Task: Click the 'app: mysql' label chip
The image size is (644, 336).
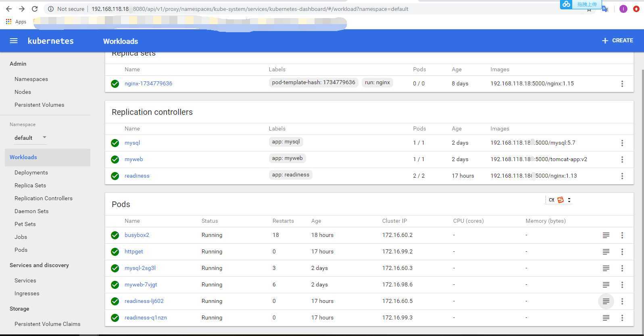Action: pos(286,141)
